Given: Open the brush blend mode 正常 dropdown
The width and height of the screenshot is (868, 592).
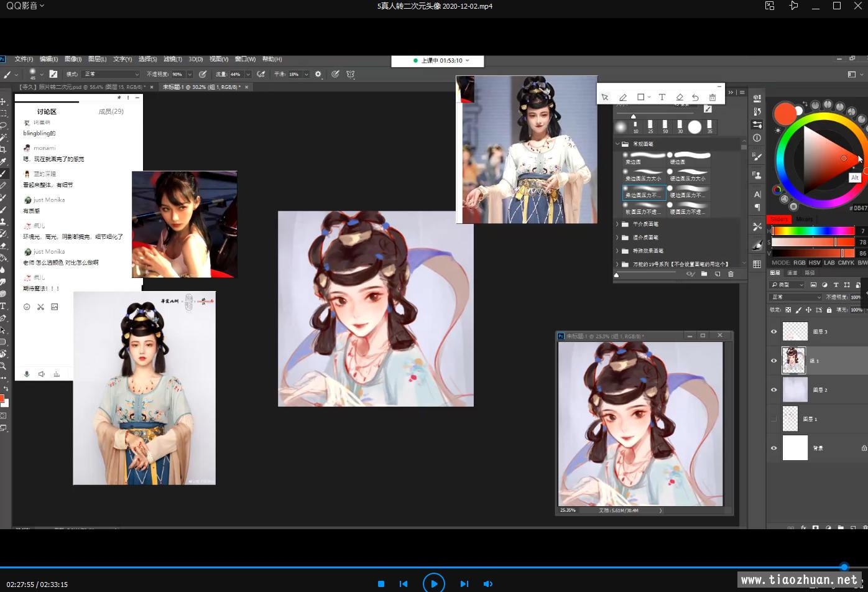Looking at the screenshot, I should coord(111,74).
